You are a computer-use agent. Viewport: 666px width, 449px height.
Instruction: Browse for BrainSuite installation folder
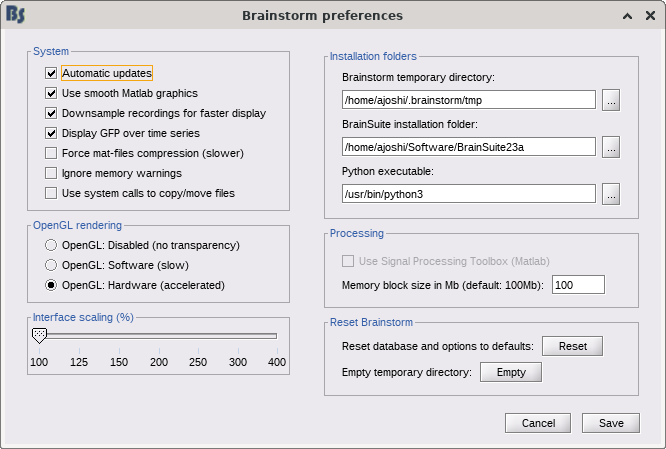point(612,147)
